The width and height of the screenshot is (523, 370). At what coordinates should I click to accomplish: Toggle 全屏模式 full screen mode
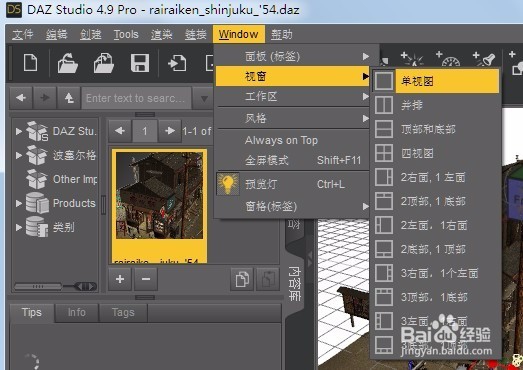292,160
